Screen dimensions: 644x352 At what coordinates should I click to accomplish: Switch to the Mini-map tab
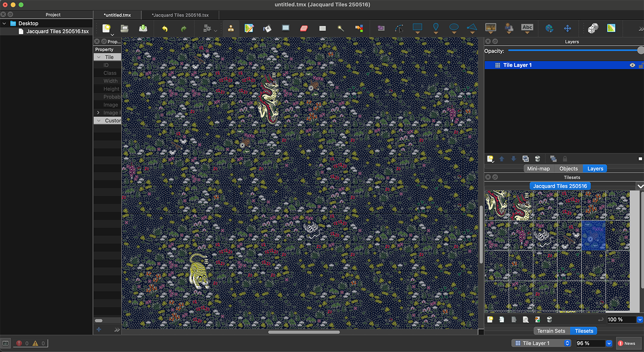point(538,169)
